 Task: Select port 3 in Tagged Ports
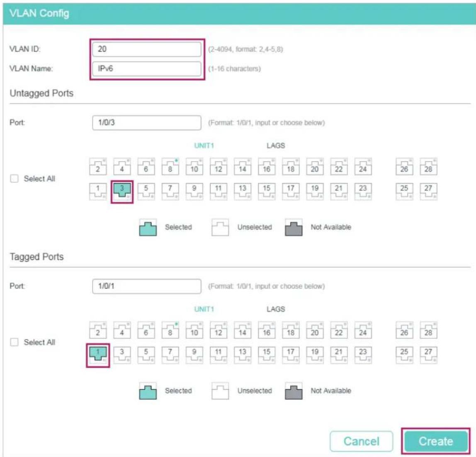point(122,355)
